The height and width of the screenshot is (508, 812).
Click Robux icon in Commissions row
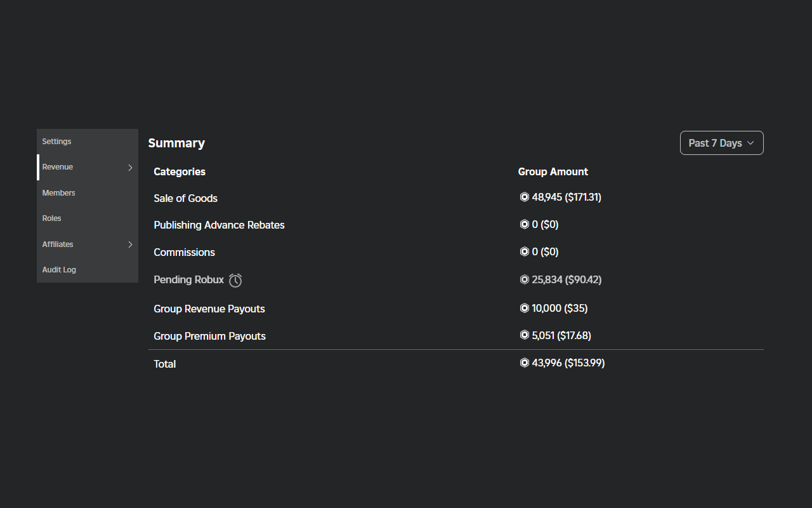pyautogui.click(x=524, y=251)
